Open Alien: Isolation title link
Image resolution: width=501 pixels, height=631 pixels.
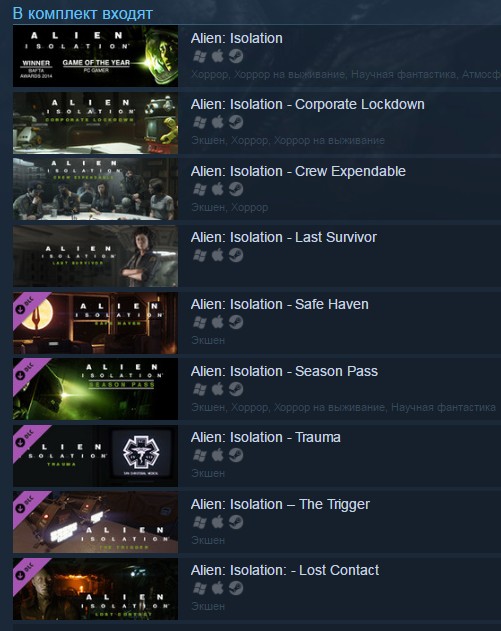click(x=237, y=38)
